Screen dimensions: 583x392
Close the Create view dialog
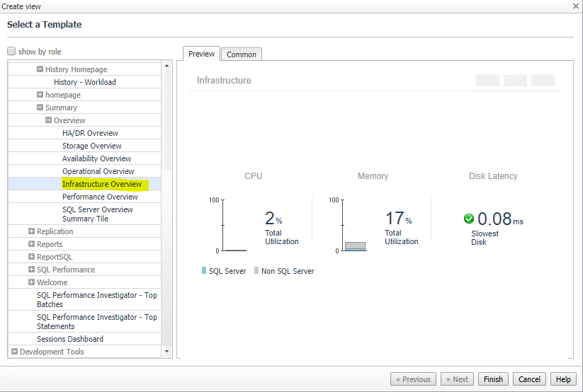(575, 6)
